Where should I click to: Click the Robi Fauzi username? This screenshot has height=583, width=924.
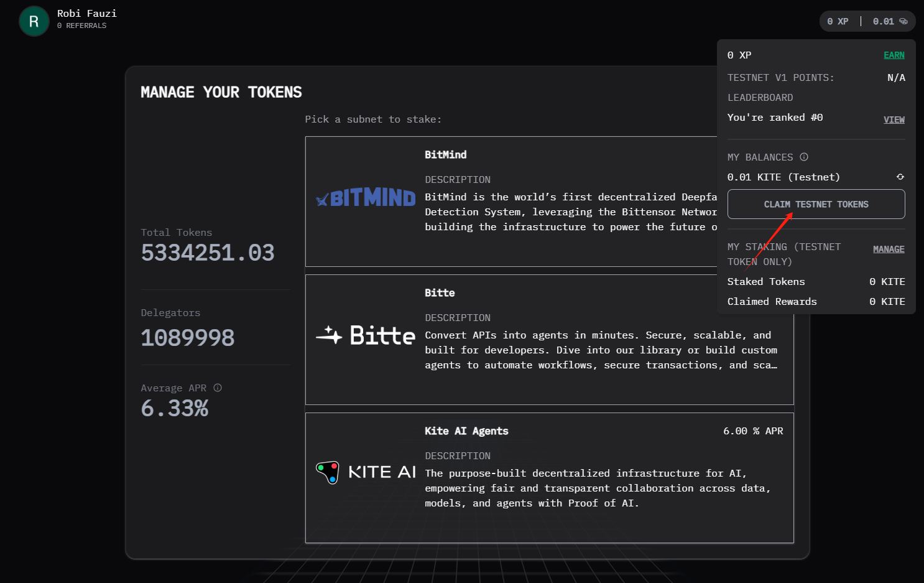(x=86, y=14)
